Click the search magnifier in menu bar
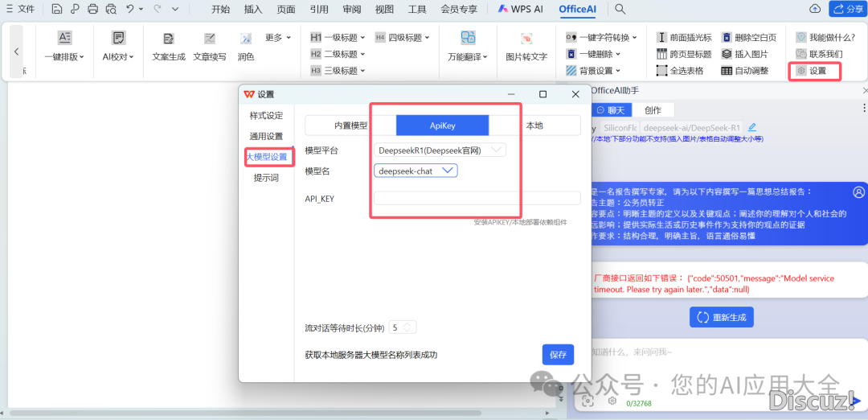The height and width of the screenshot is (420, 868). tap(620, 9)
